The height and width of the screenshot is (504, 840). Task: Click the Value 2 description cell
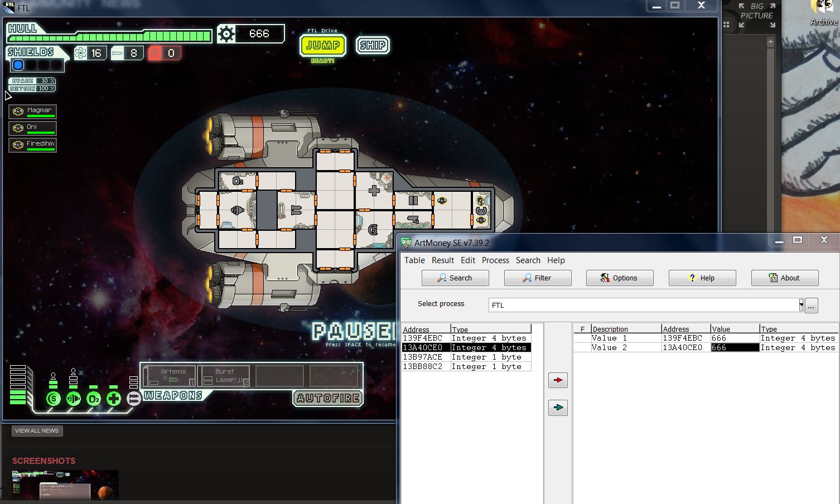[x=626, y=347]
